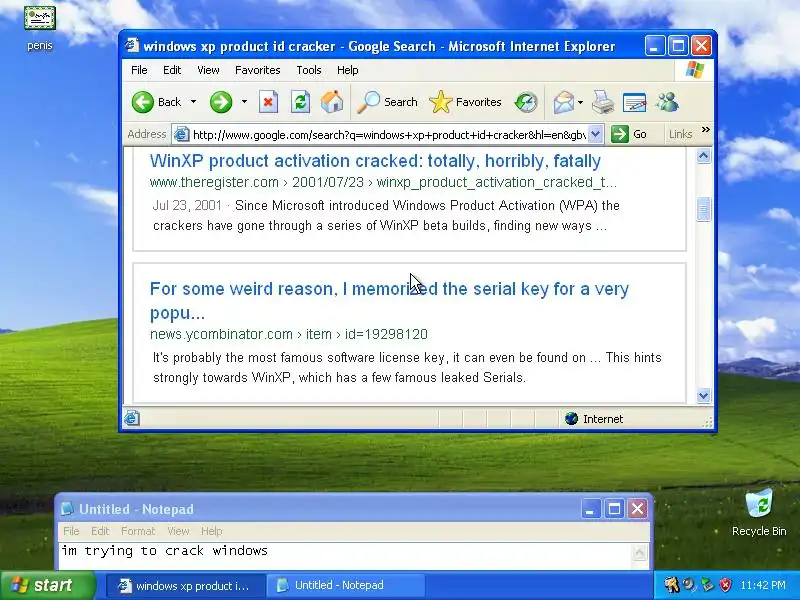Viewport: 800px width, 600px height.
Task: Click the browser vertical scroll thumb
Action: [x=704, y=209]
